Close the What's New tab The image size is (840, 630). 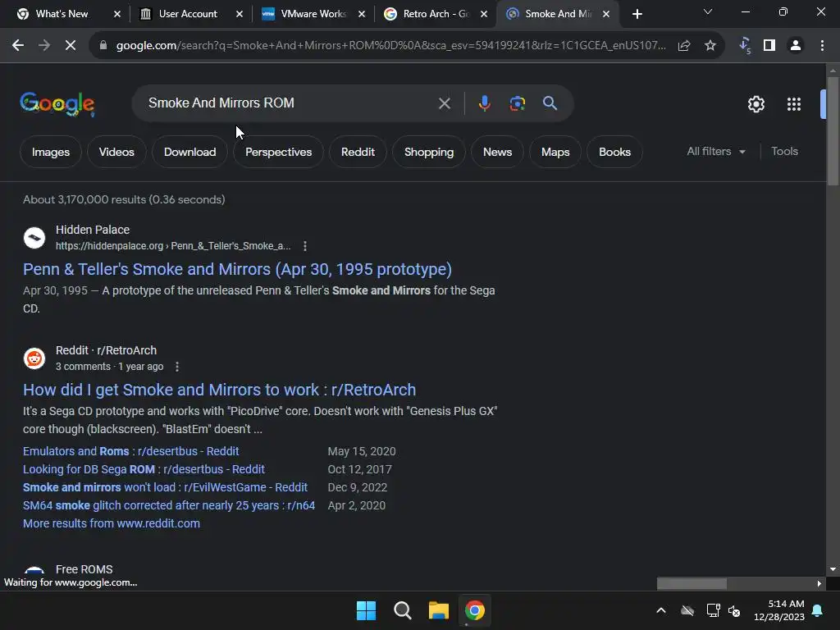(117, 14)
